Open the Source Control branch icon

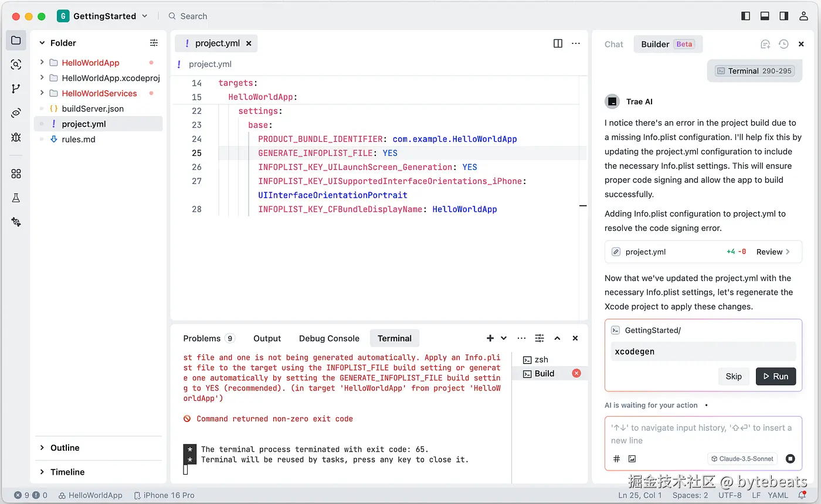[16, 89]
